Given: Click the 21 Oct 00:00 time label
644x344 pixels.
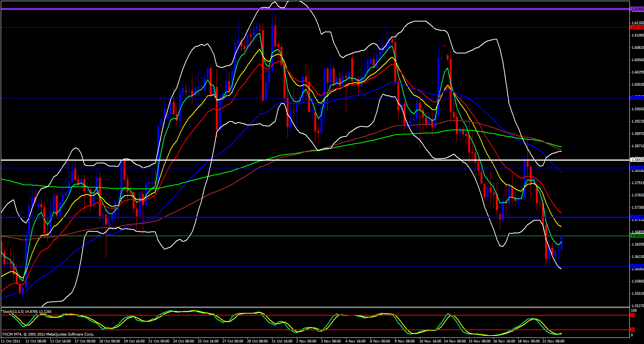Looking at the screenshot, I should (x=159, y=341).
